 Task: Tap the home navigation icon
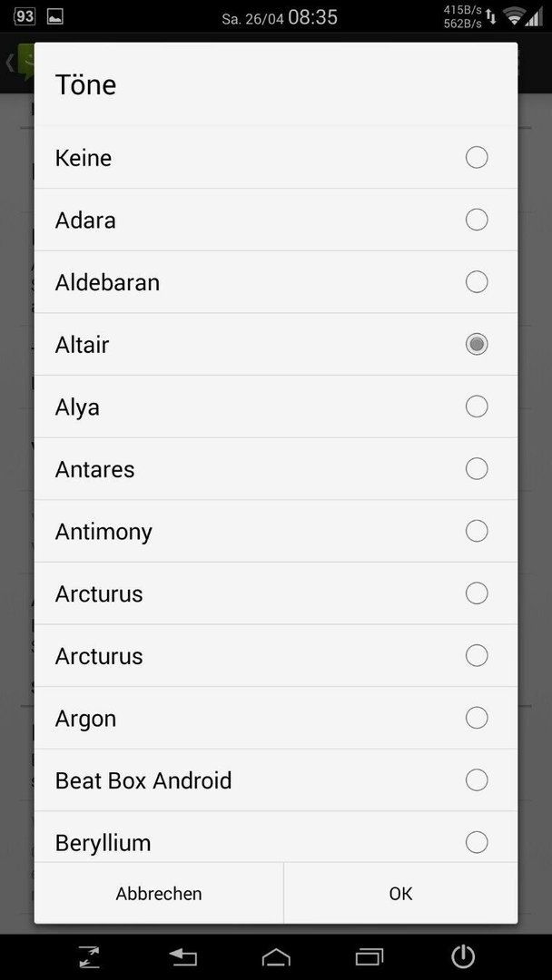click(276, 956)
